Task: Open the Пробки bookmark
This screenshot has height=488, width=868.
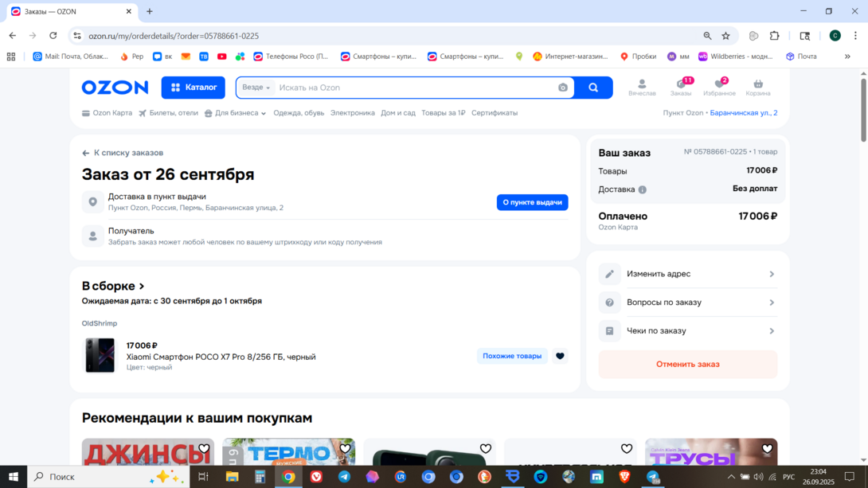Action: click(638, 57)
